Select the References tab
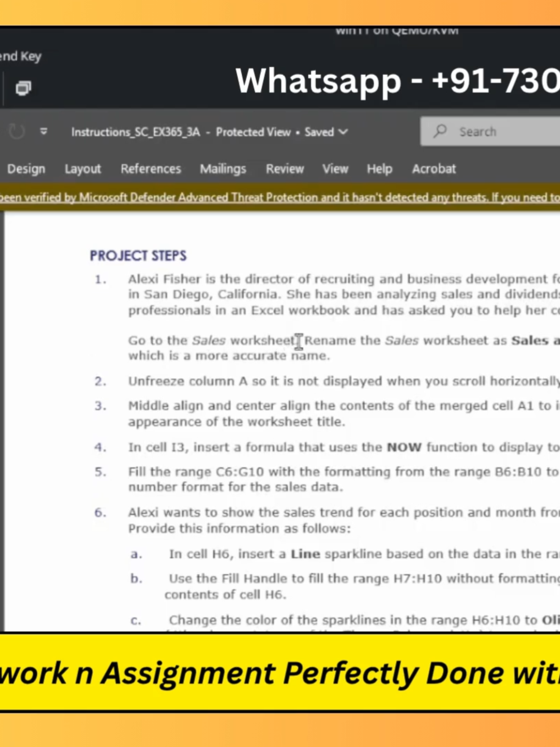The image size is (560, 747). [151, 169]
